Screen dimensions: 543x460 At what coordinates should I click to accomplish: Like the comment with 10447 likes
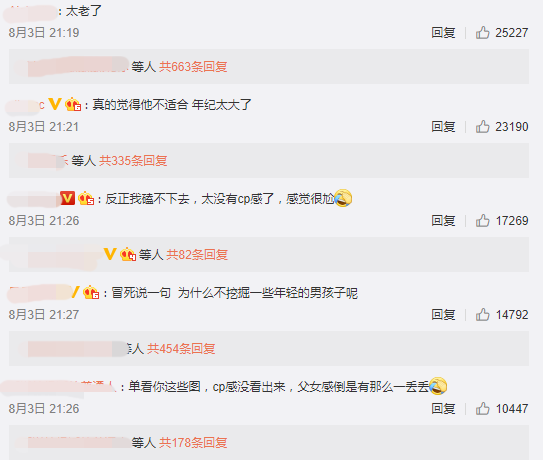[482, 409]
